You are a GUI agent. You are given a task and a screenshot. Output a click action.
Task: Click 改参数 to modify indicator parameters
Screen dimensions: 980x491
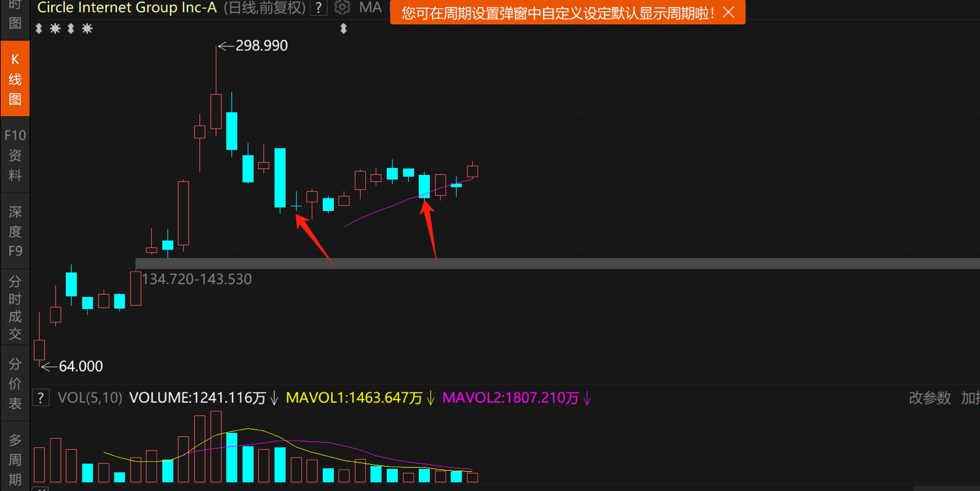(x=930, y=398)
